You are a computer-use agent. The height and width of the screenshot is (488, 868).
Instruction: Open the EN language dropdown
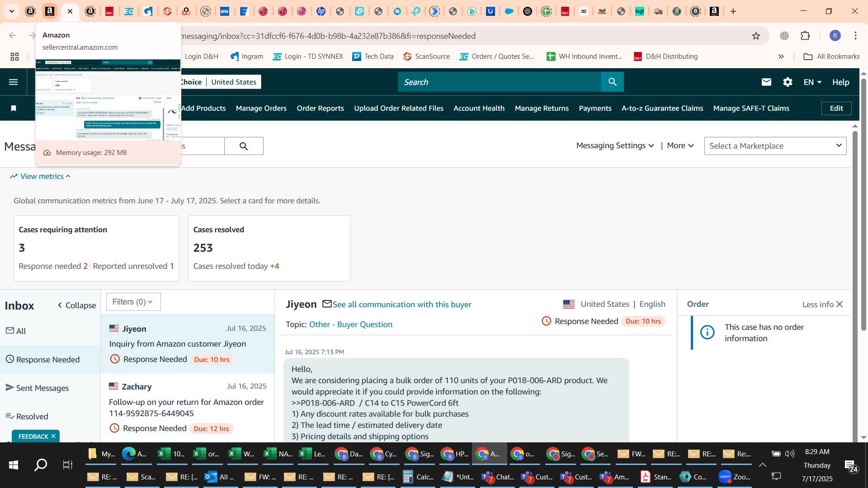pyautogui.click(x=812, y=82)
